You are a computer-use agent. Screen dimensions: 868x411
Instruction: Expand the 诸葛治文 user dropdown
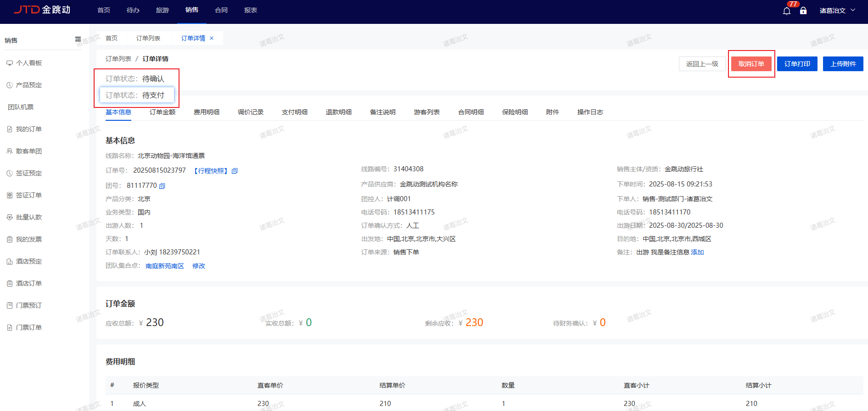pos(837,11)
